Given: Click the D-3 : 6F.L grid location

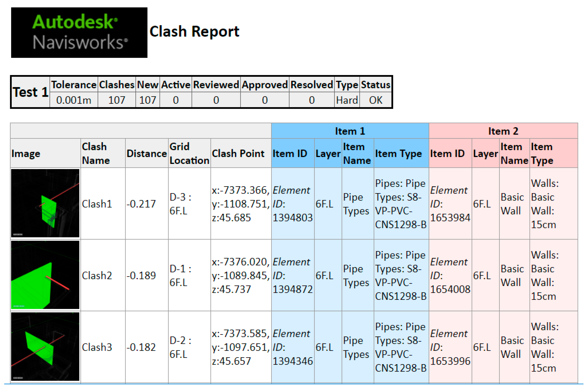Looking at the screenshot, I should coord(180,204).
